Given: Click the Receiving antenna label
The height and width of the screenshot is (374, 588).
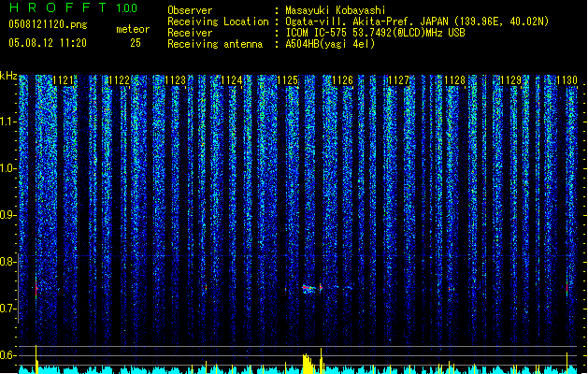Looking at the screenshot, I should click(x=215, y=44).
